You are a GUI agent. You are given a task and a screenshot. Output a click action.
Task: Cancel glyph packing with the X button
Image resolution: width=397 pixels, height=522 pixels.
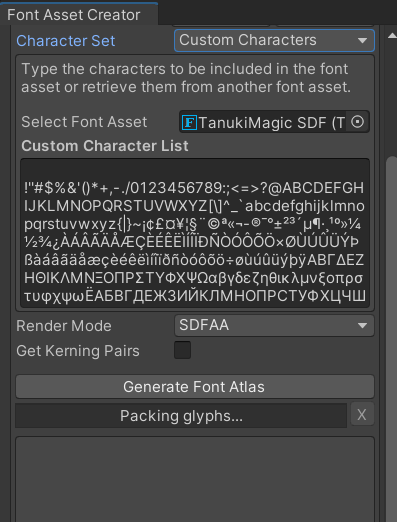[362, 415]
